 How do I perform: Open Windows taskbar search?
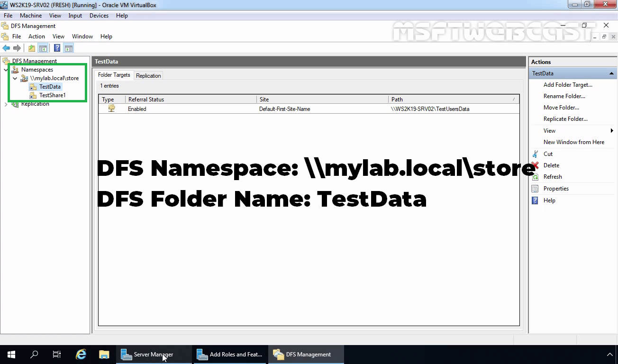pos(34,355)
